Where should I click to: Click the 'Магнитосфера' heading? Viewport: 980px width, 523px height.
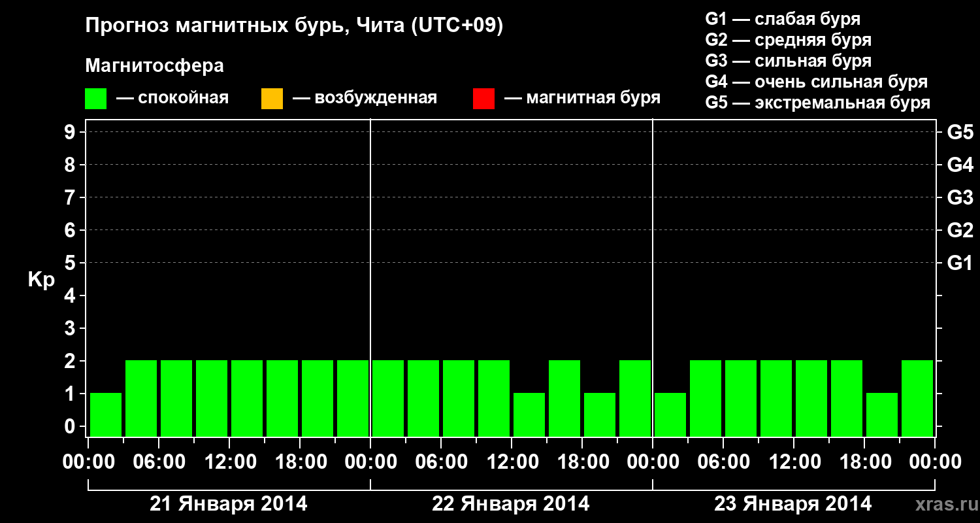point(155,66)
